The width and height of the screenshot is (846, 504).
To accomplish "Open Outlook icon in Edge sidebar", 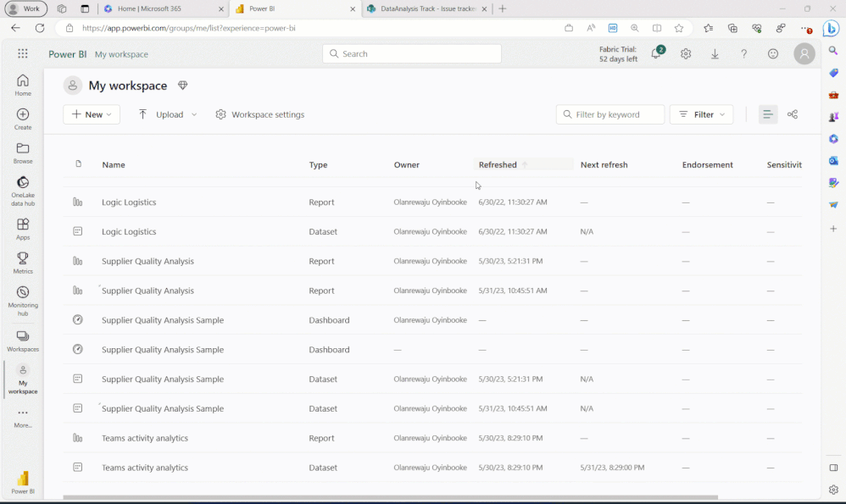I will tap(833, 161).
